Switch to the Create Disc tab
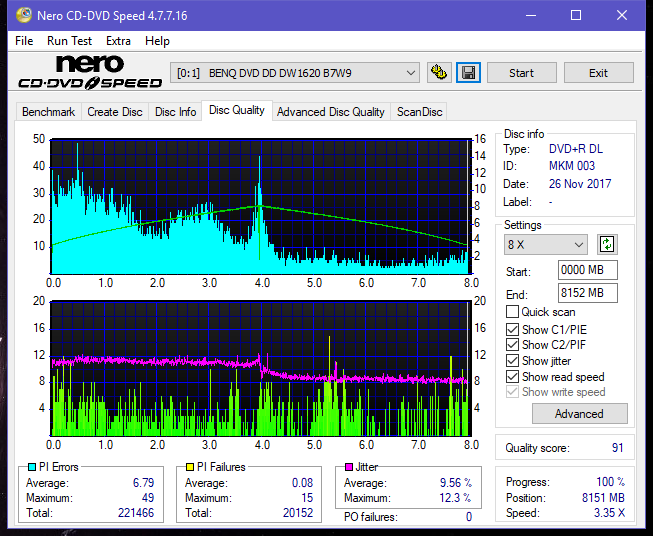The height and width of the screenshot is (536, 653). tap(115, 112)
